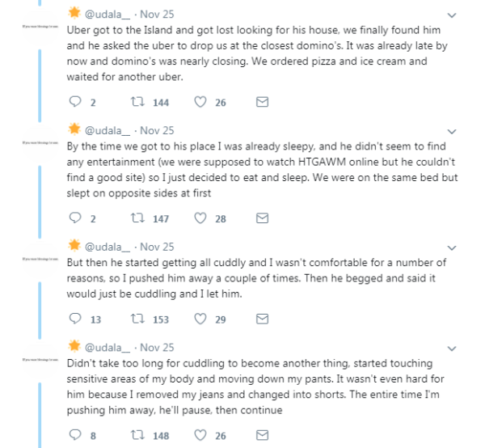Image resolution: width=485 pixels, height=448 pixels.
Task: Like the tweet showing 28 likes
Action: tap(200, 218)
